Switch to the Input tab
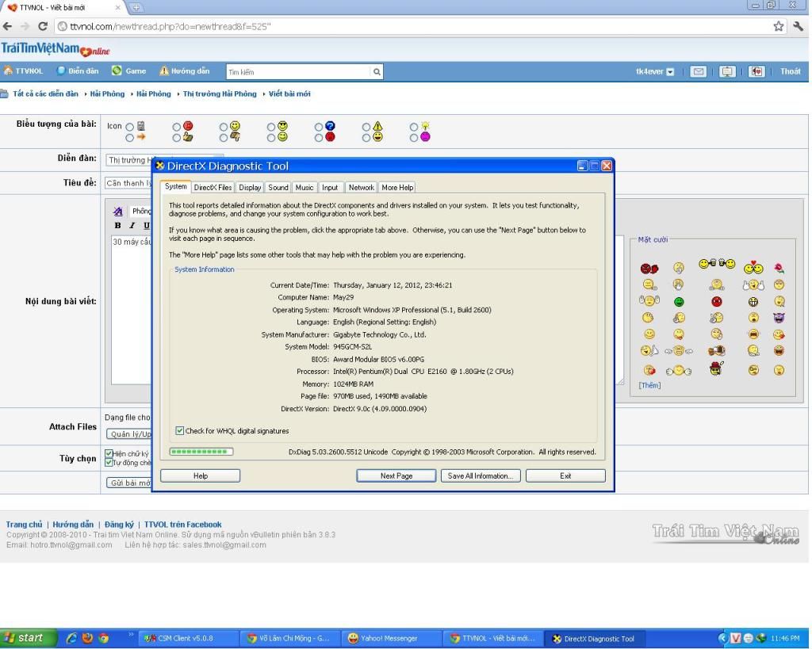This screenshot has height=649, width=812. [x=330, y=187]
